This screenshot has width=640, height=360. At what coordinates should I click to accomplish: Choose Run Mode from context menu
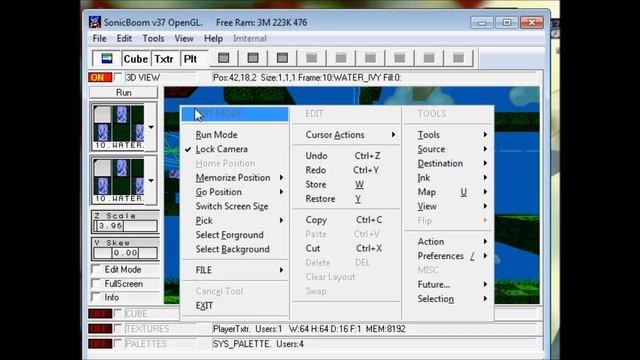tap(235, 135)
